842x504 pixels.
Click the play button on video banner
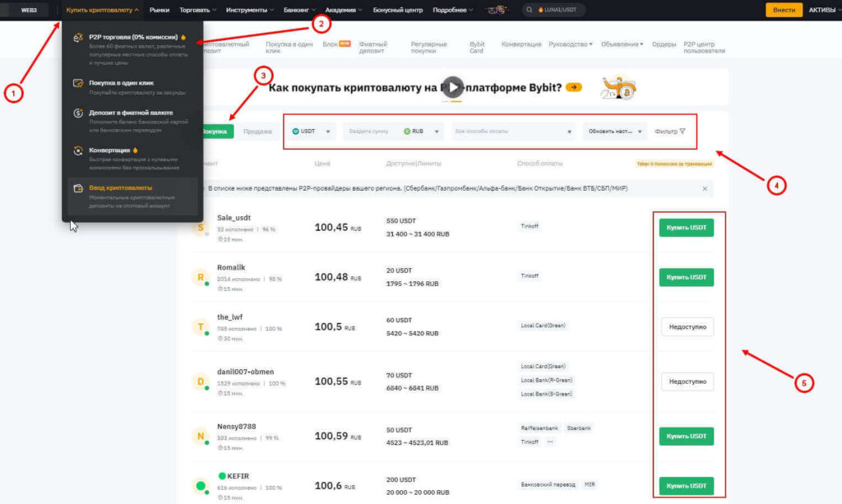pos(451,87)
